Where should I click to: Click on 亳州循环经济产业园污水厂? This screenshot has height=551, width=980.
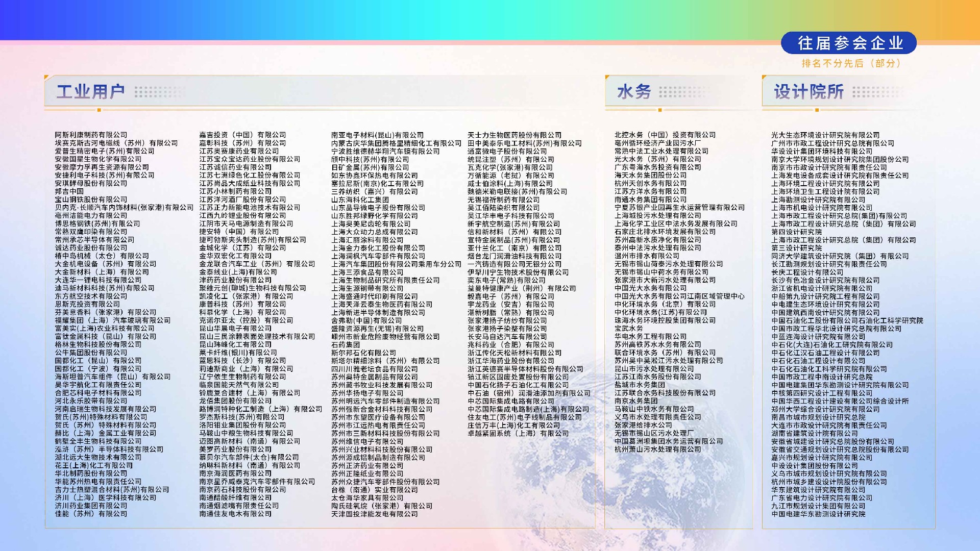click(658, 143)
